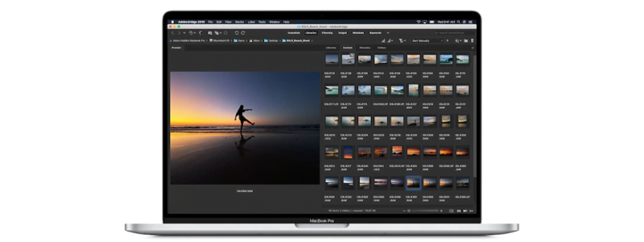Open the Label menu
Viewport: 644px width, 242px height.
click(251, 22)
